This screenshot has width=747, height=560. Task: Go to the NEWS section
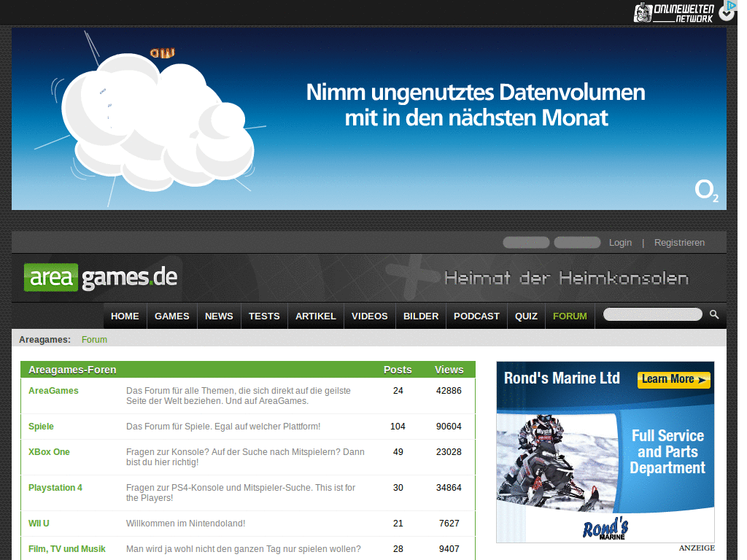point(219,316)
